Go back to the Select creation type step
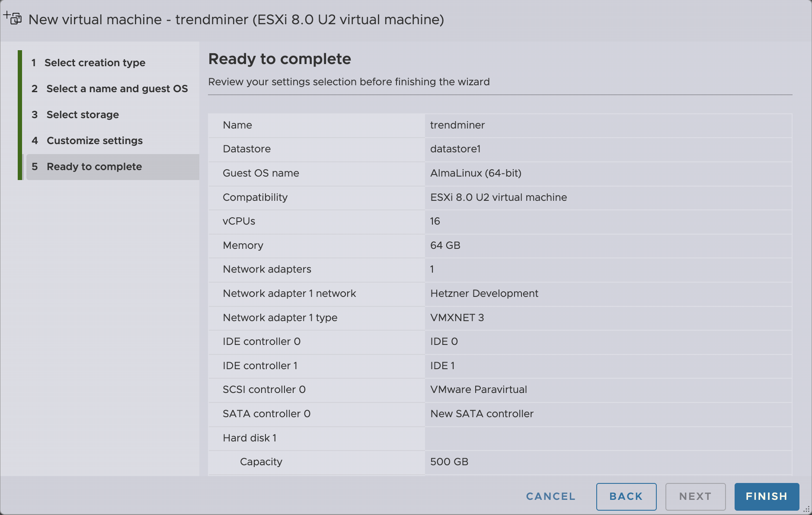Screen dimensions: 812x515 click(x=95, y=62)
